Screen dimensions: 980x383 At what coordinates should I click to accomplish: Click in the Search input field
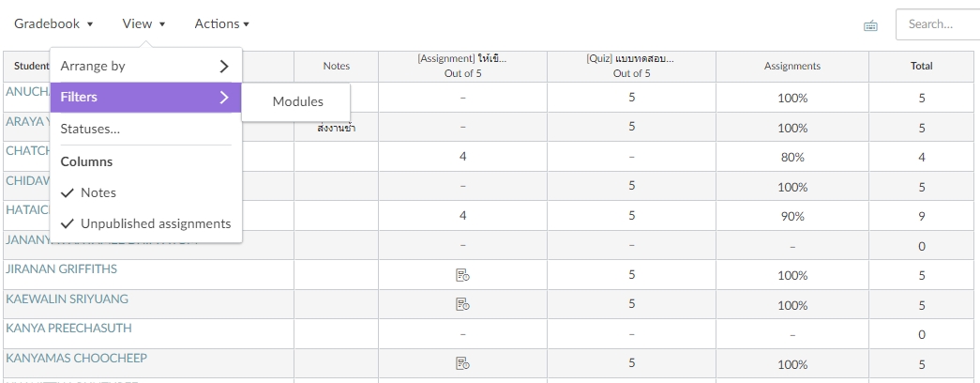[936, 24]
